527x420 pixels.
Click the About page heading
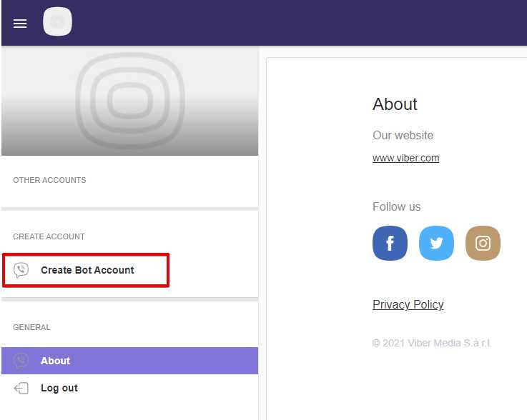tap(395, 104)
